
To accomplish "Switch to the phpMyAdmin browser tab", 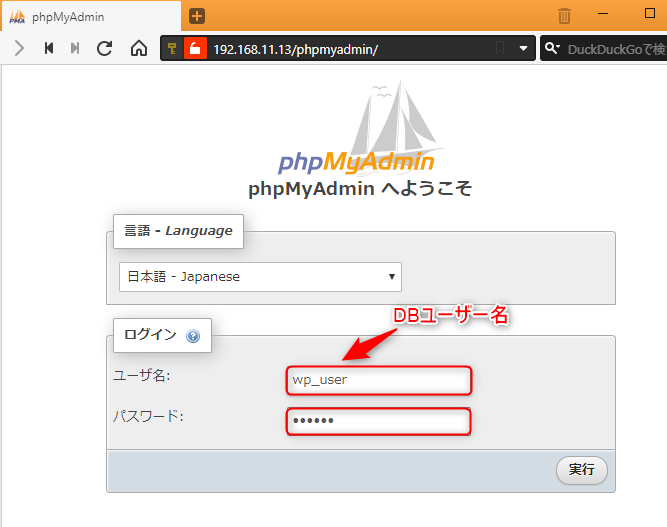I will click(x=90, y=16).
